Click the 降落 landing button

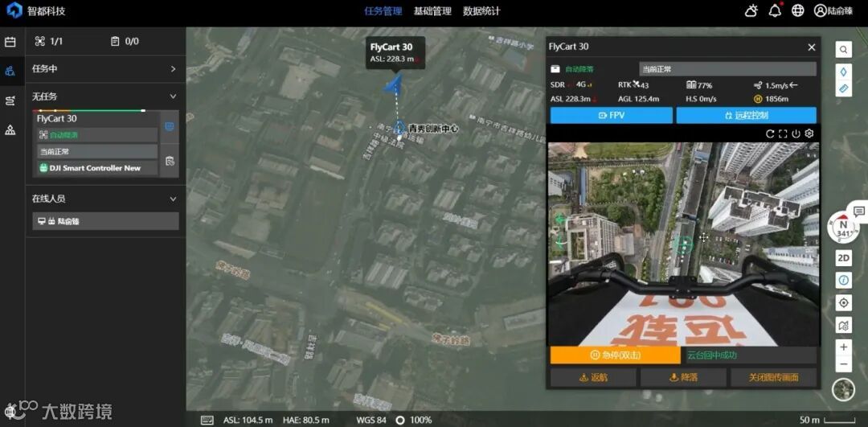[683, 378]
